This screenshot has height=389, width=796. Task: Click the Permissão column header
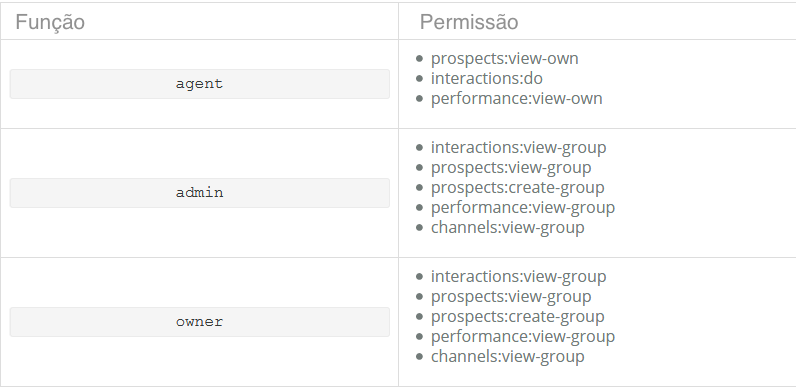(469, 22)
